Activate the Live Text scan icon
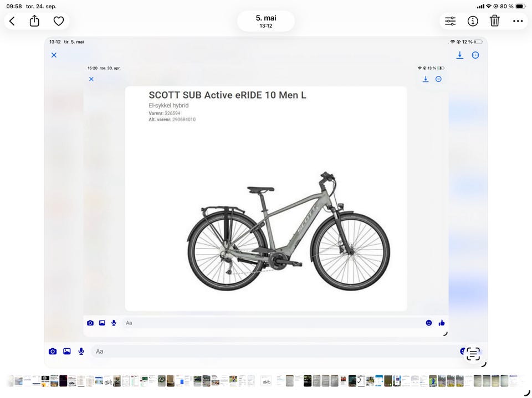Screen dimensions: 532x398 click(473, 354)
